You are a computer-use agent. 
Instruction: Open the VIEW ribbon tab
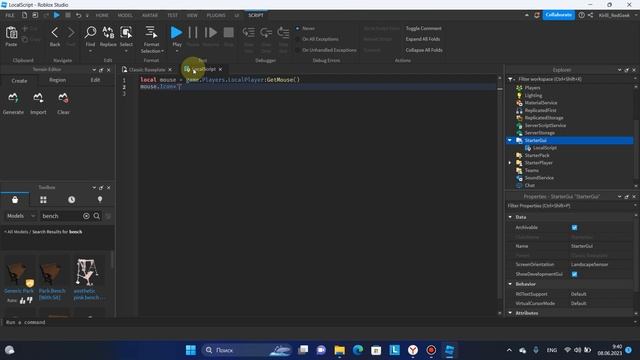[x=192, y=15]
